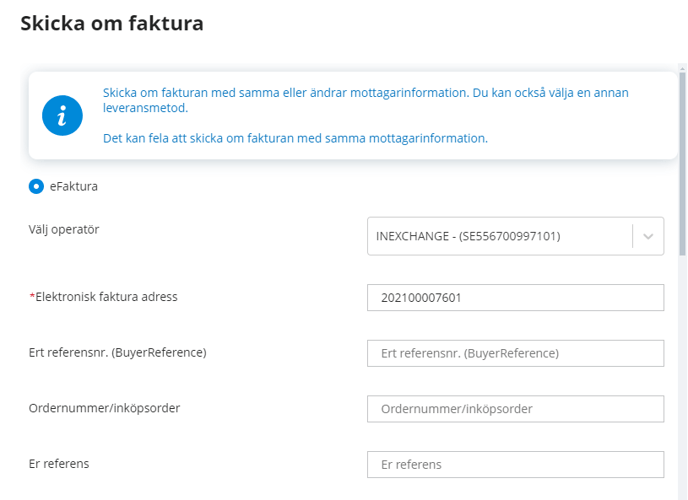This screenshot has height=500, width=688.
Task: Click the vertical scrollbar thumb
Action: [x=682, y=163]
